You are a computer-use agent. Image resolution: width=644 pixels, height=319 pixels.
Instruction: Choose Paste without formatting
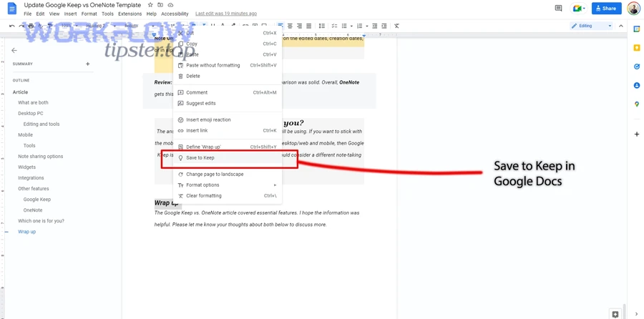[228, 65]
